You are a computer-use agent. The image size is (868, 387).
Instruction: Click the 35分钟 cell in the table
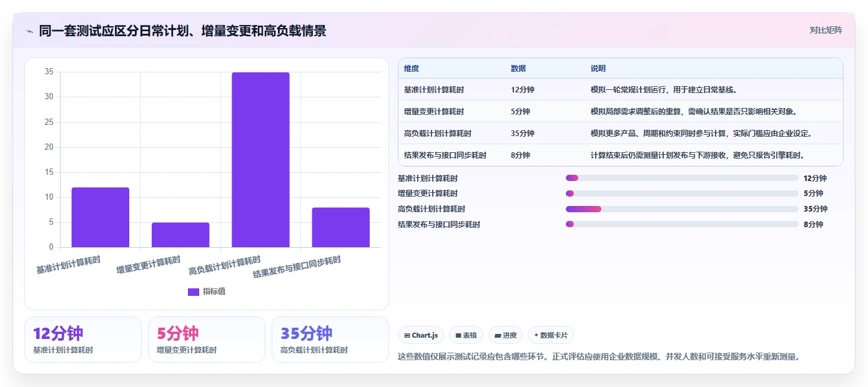(523, 134)
